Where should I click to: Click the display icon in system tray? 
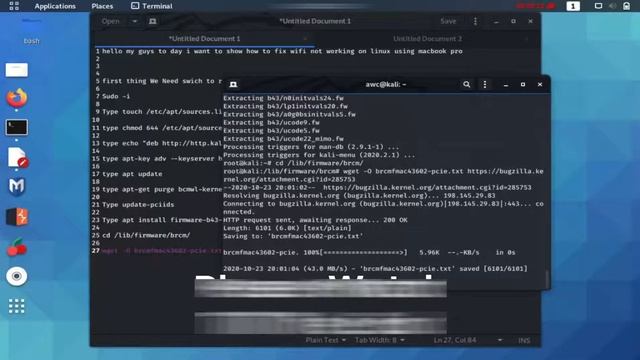[x=598, y=6]
